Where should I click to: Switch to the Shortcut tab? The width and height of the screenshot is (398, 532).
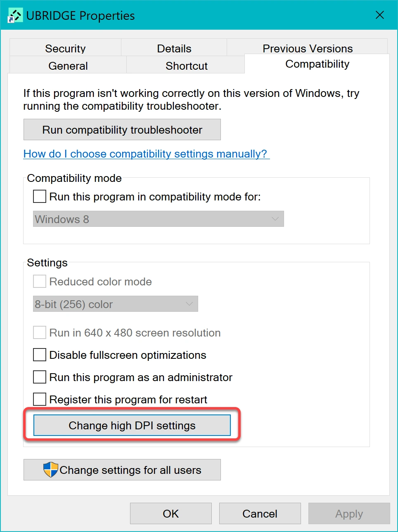(x=186, y=66)
